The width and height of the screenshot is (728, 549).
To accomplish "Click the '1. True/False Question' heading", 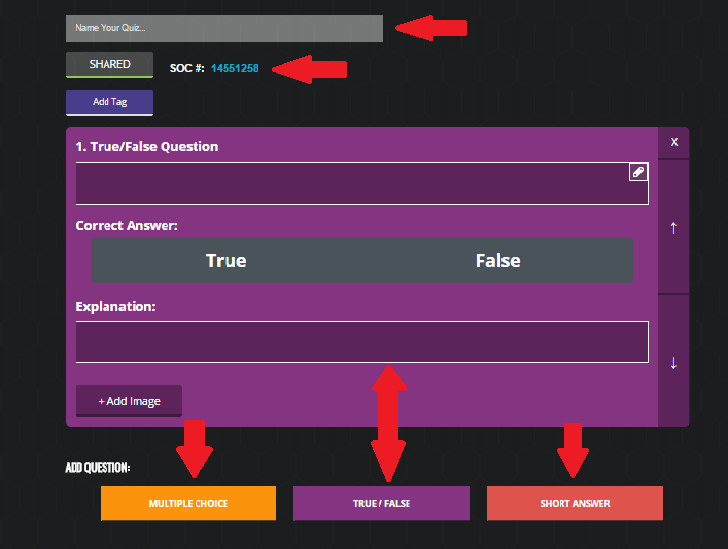I will pos(147,146).
